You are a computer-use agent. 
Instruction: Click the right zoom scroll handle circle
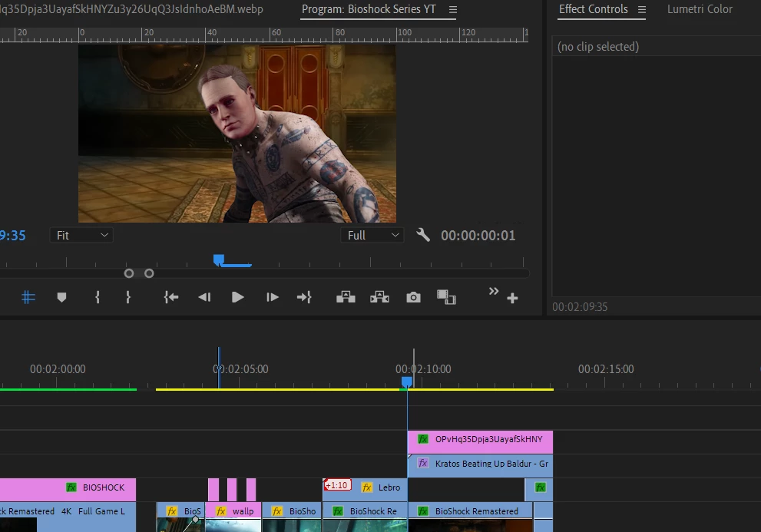click(x=149, y=274)
